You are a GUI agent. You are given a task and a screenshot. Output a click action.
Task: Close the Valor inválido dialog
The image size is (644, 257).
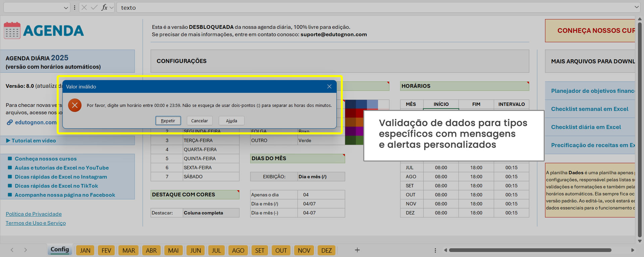coord(329,86)
